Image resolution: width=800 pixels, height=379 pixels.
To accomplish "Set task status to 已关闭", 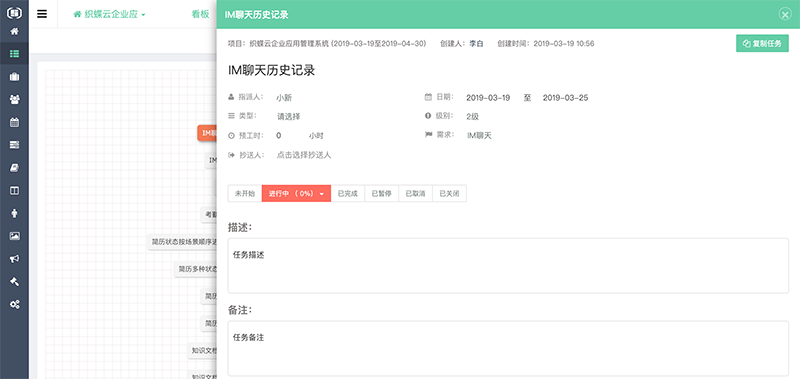I will 449,194.
